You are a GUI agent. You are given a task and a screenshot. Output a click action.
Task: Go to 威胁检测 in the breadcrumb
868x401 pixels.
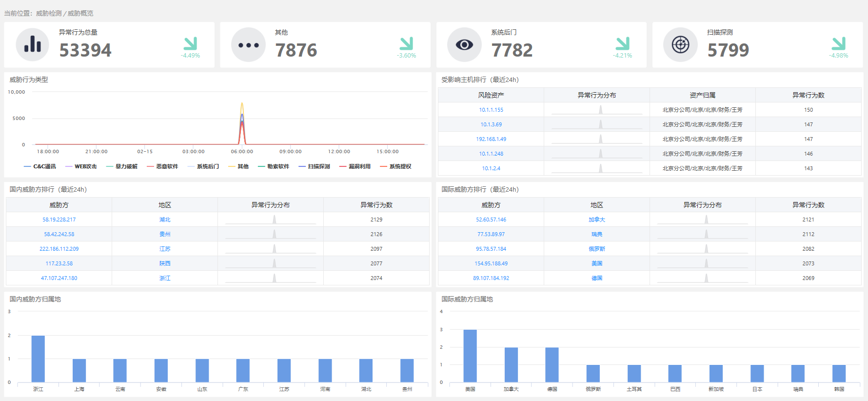49,13
